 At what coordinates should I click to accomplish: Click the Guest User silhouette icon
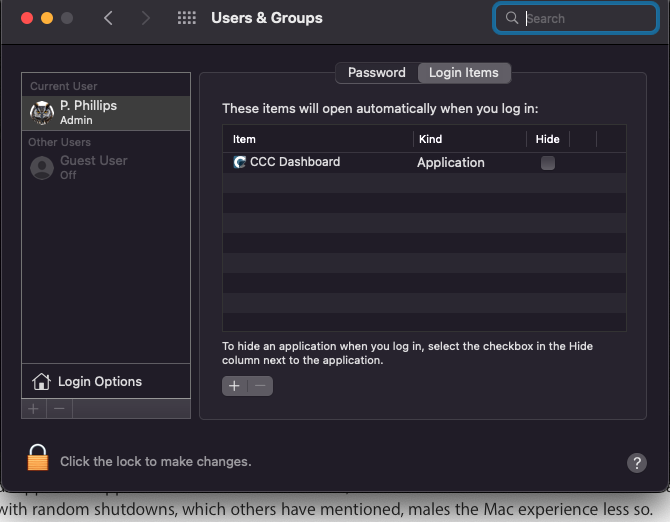[42, 167]
